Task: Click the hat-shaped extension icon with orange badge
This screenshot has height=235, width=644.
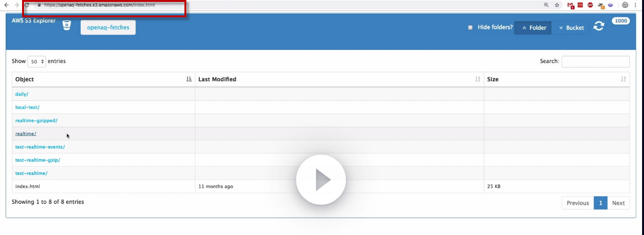Action: pyautogui.click(x=601, y=5)
